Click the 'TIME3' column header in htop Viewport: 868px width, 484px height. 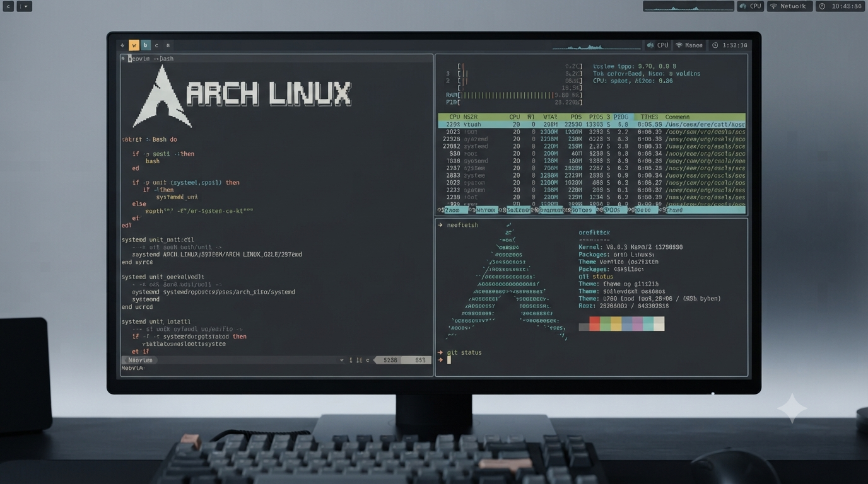(649, 117)
